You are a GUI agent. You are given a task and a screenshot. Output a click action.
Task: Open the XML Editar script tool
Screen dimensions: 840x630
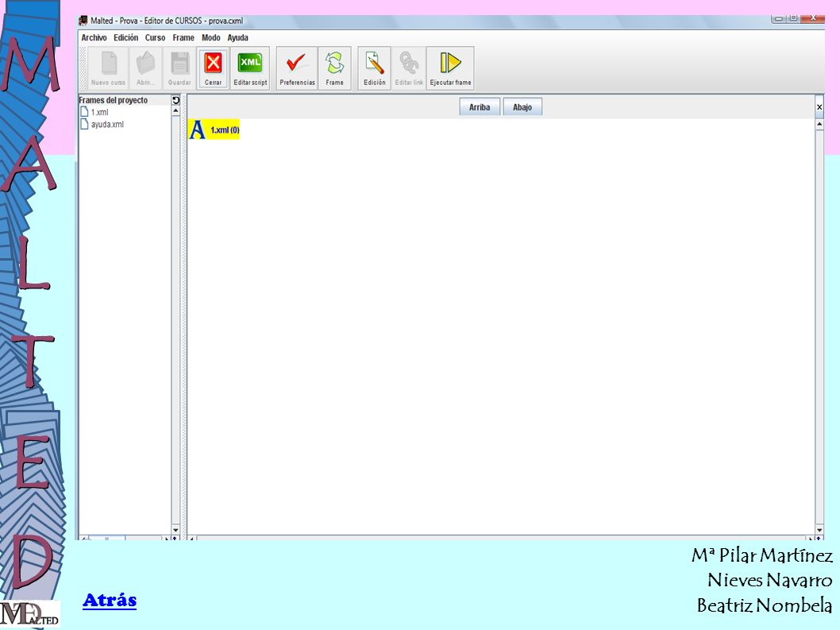pos(250,68)
